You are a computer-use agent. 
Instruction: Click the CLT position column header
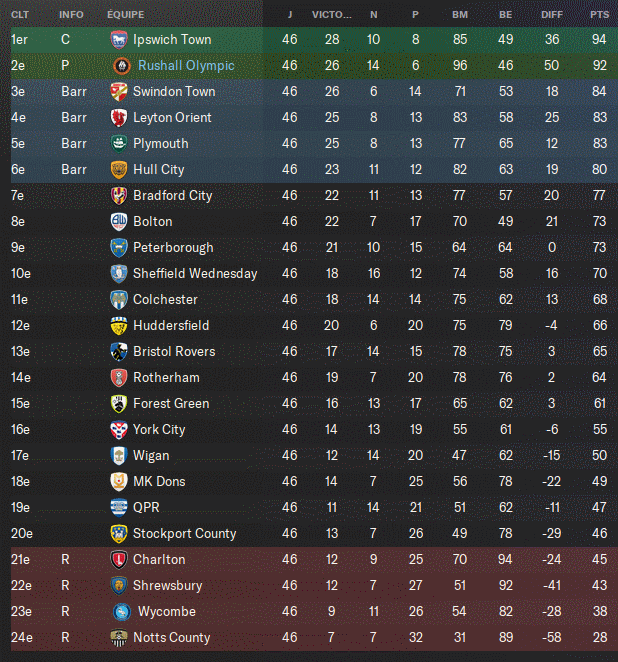coord(20,15)
